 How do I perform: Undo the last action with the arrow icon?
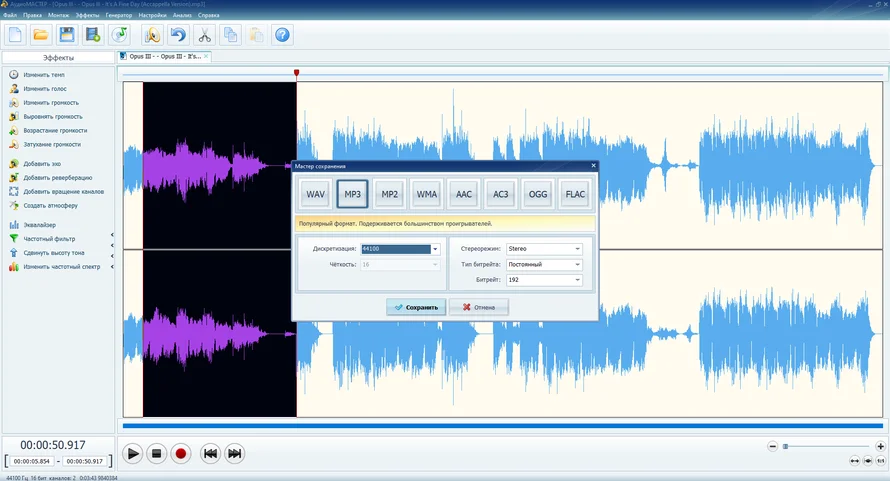point(178,35)
